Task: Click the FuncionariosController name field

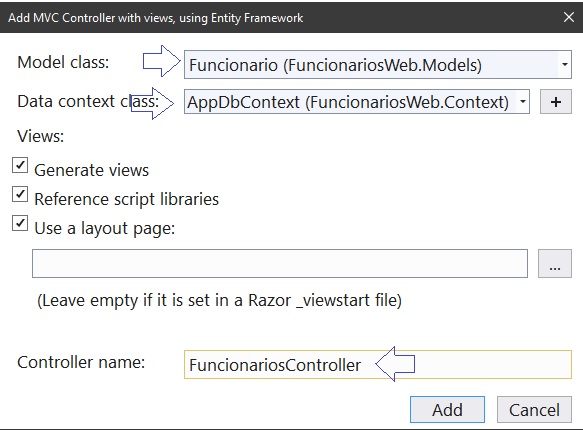Action: pyautogui.click(x=378, y=365)
